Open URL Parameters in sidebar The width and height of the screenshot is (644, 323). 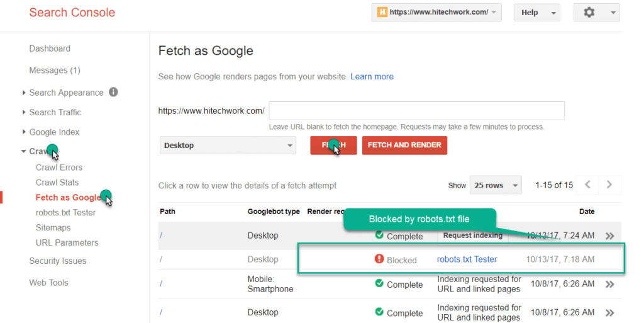click(67, 243)
